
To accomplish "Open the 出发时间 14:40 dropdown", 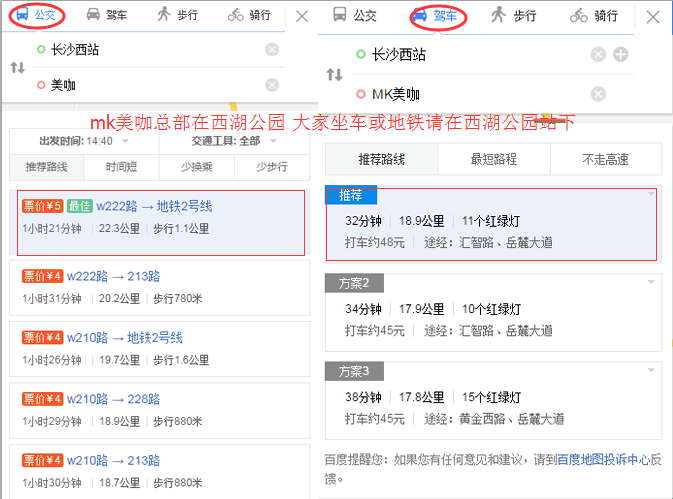I will 84,141.
